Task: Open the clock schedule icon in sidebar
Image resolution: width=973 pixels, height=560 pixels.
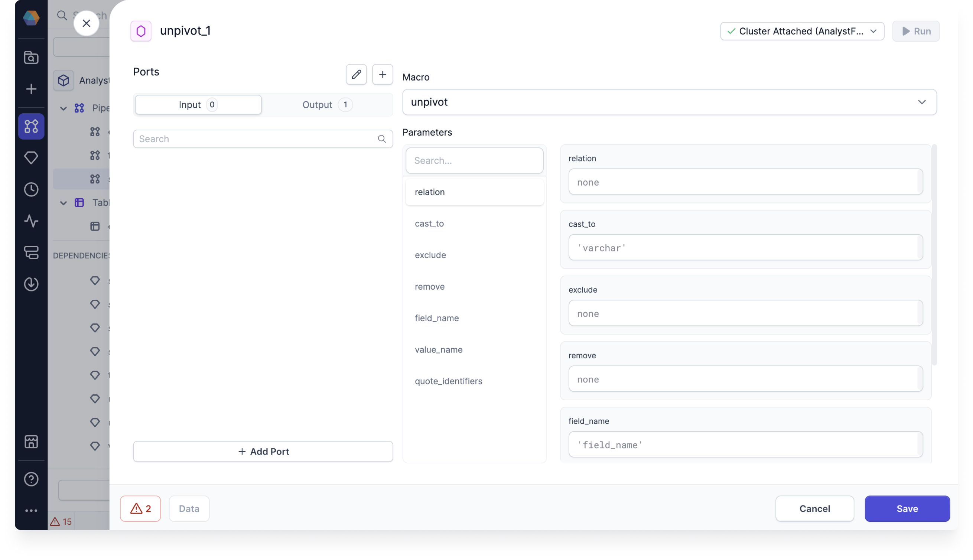Action: (31, 189)
